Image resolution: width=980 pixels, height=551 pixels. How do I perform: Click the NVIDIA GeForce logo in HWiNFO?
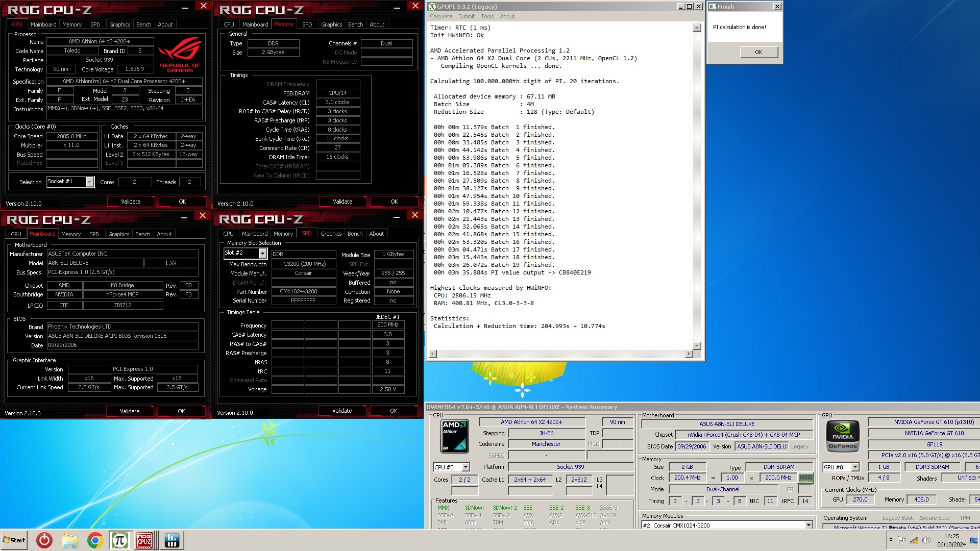tap(843, 436)
